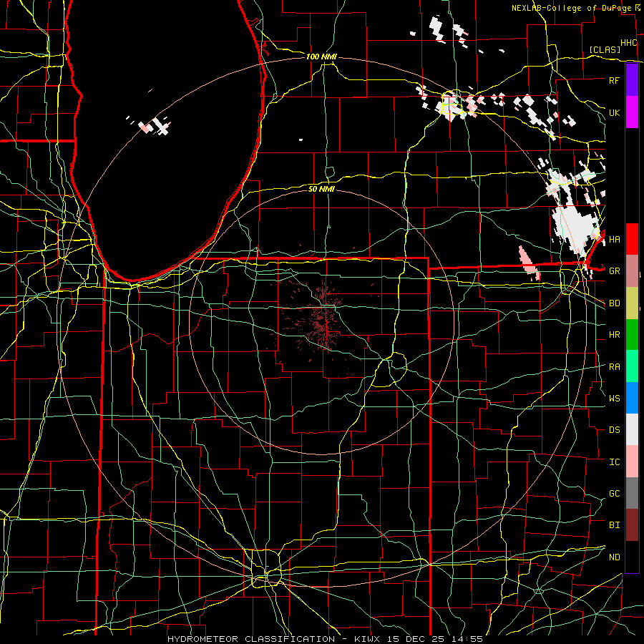Select the GR legend label
Viewport: 644px width, 644px height.
pyautogui.click(x=614, y=271)
